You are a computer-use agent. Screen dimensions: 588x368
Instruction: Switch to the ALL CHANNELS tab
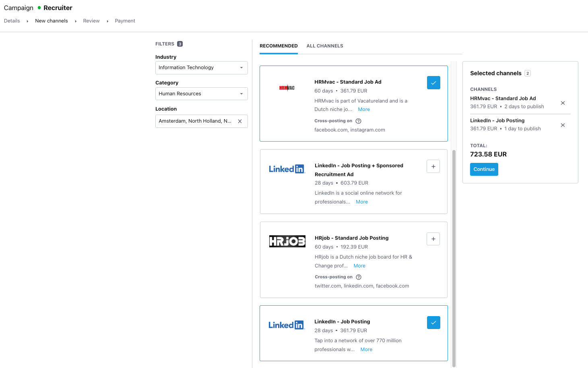click(325, 45)
